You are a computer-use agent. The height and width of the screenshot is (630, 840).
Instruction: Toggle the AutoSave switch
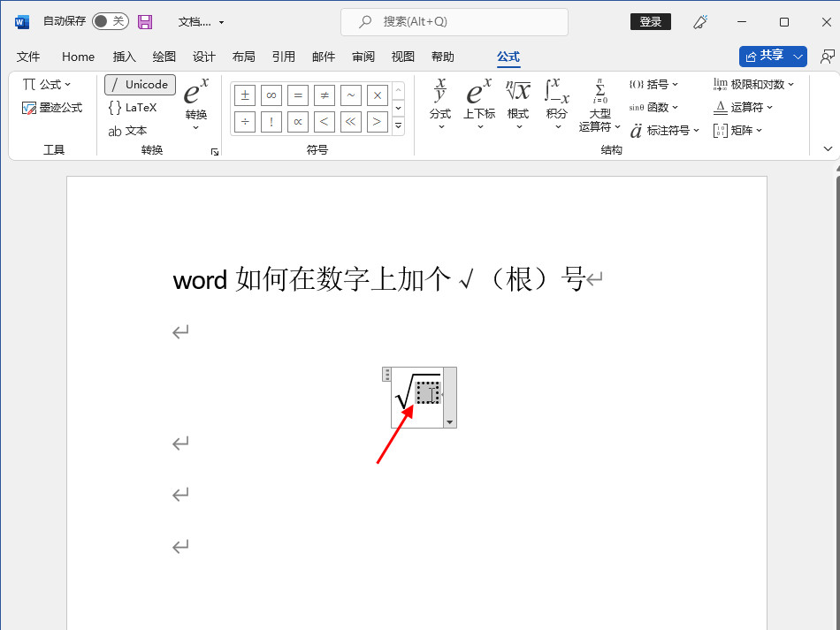(x=110, y=21)
